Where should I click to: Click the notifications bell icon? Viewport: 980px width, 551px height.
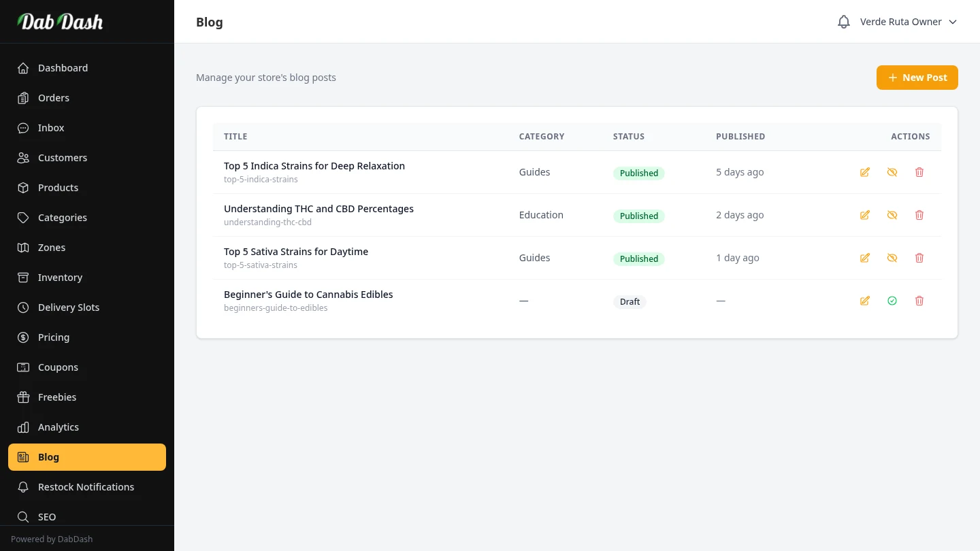click(x=844, y=22)
